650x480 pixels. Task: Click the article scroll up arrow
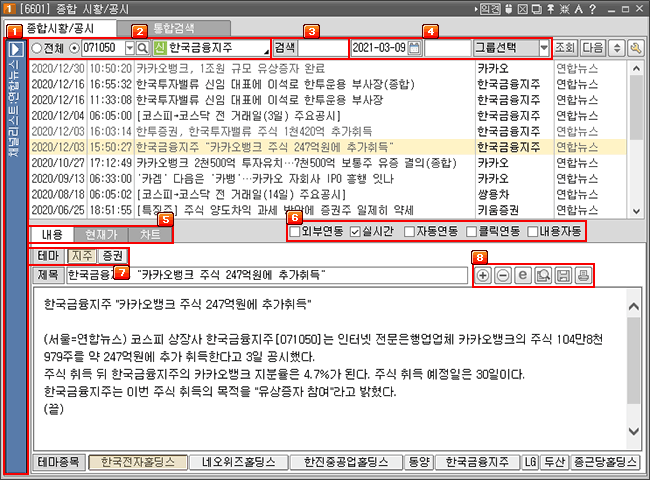pyautogui.click(x=633, y=307)
